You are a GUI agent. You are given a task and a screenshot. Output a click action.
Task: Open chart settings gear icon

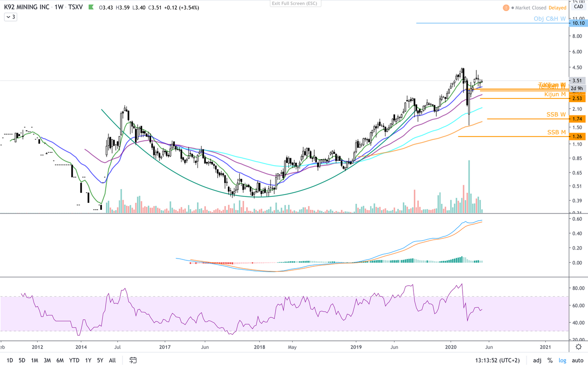coord(579,346)
